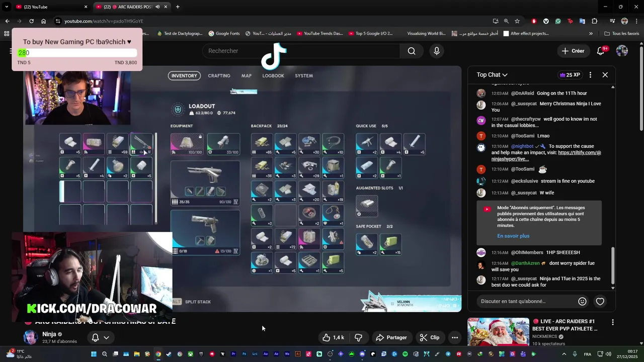Click the Créer button
644x362 pixels.
(573, 51)
